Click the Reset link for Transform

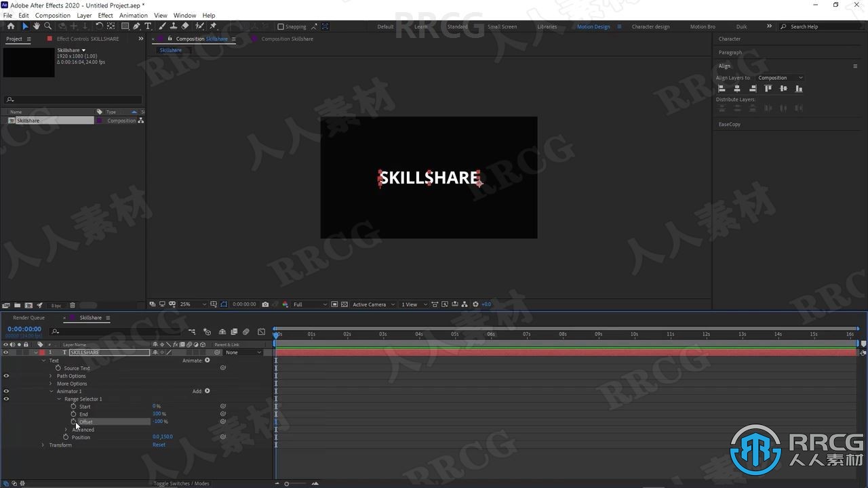pos(159,445)
